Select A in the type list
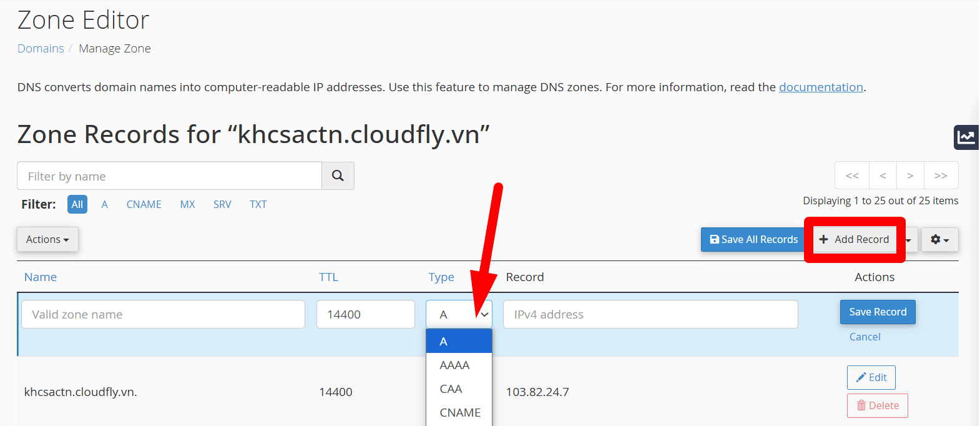This screenshot has height=426, width=980. tap(459, 341)
